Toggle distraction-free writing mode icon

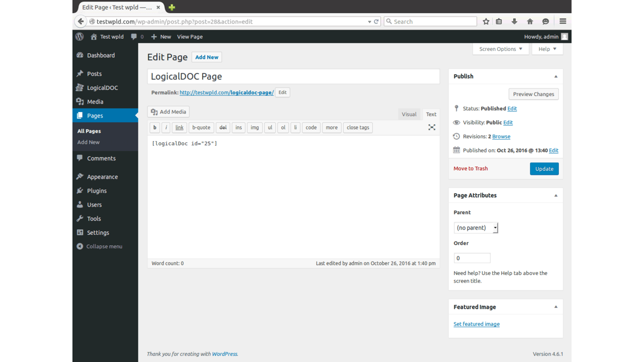coord(432,127)
